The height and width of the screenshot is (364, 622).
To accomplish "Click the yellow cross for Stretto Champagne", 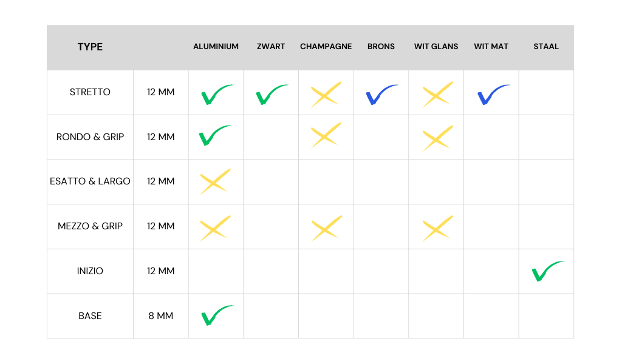I will pos(326,95).
